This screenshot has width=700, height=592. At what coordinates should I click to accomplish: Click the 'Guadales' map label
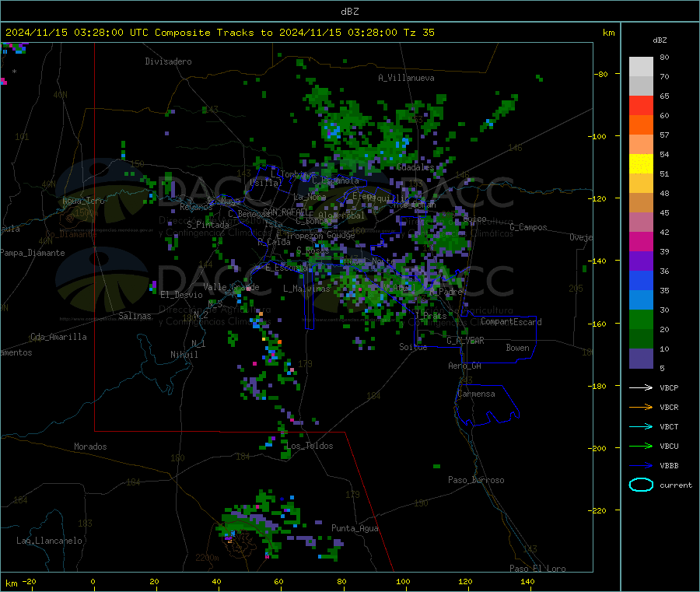[415, 167]
